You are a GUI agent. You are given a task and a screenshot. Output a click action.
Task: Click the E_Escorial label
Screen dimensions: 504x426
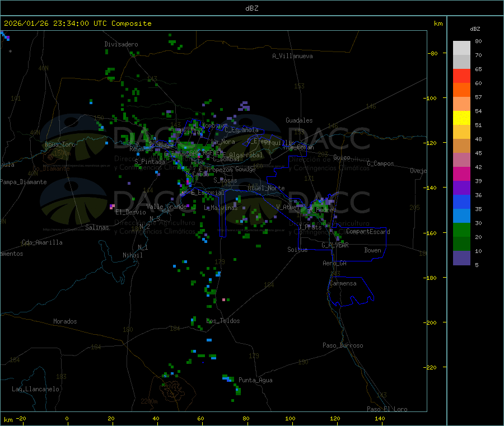(x=208, y=193)
